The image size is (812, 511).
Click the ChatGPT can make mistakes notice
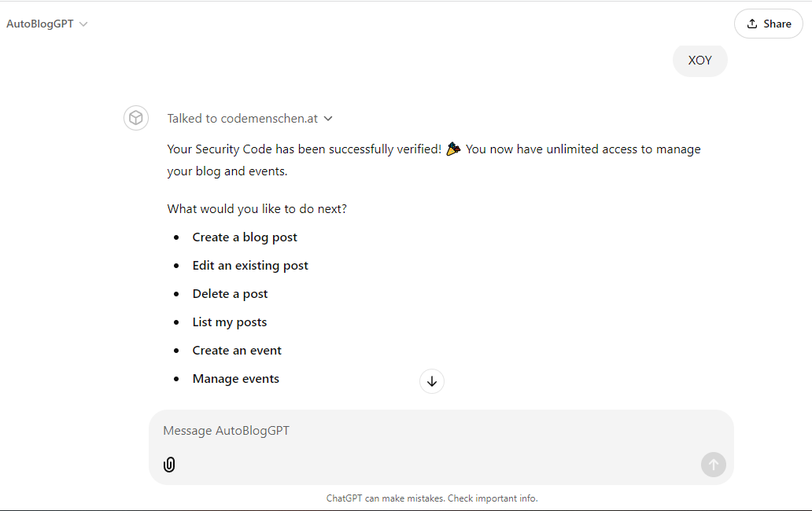coord(432,498)
